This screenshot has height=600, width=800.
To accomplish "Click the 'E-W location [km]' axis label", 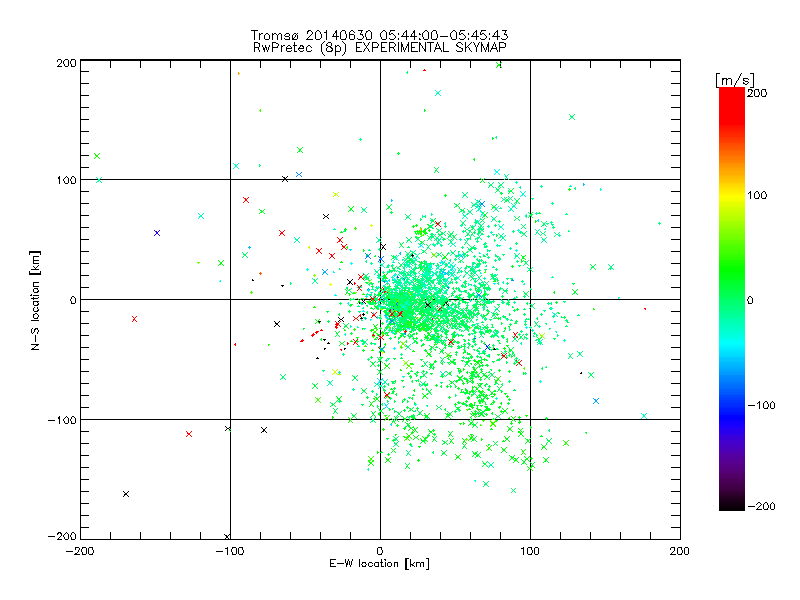I will point(379,563).
